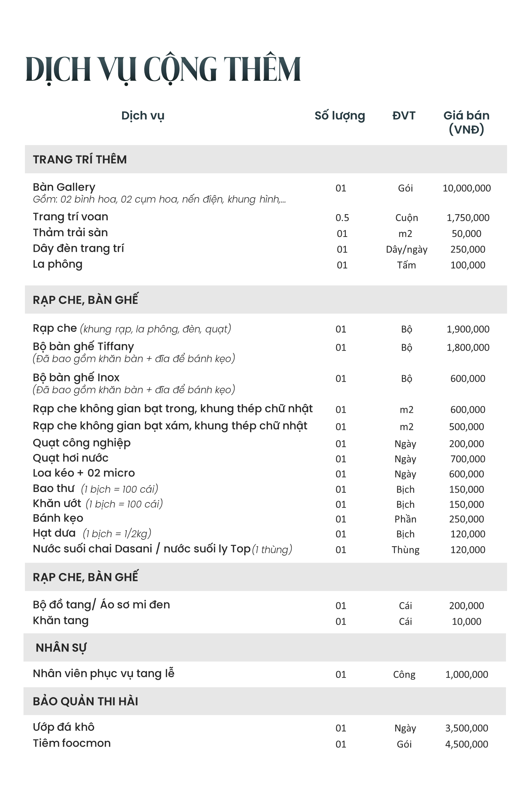Click the 1,900,000 price for Rạp che
This screenshot has width=532, height=798.
(468, 329)
